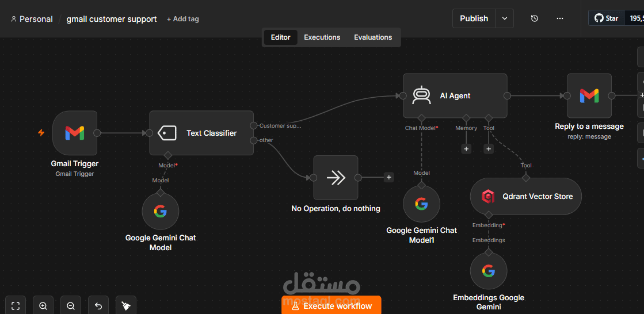Open the Google Gemini Chat Model node
This screenshot has width=644, height=314.
point(160,212)
